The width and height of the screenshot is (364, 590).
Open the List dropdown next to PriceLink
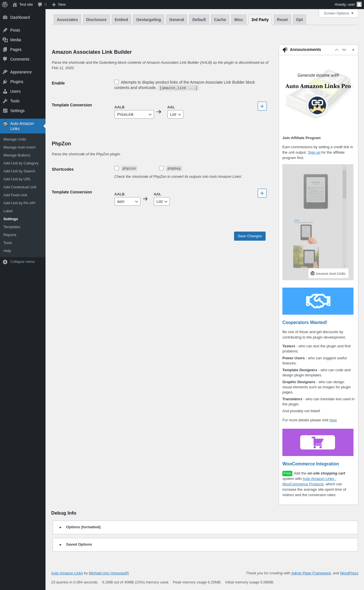click(175, 114)
